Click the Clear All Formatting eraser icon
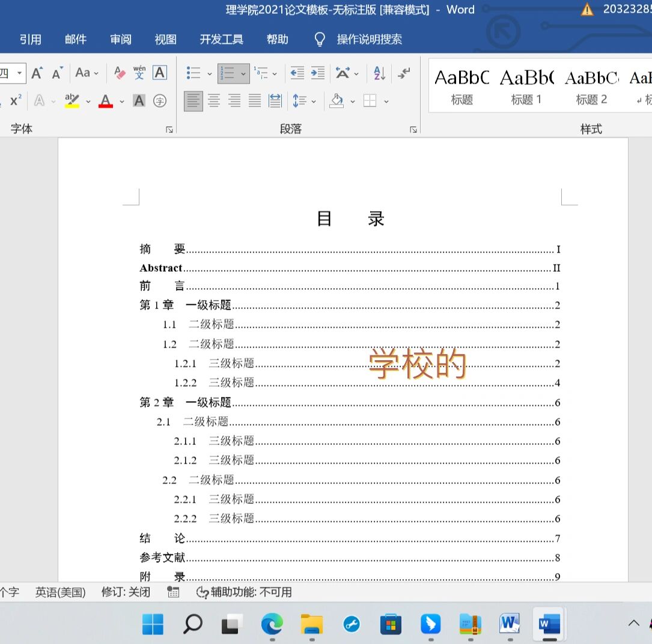The height and width of the screenshot is (644, 652). pos(120,73)
